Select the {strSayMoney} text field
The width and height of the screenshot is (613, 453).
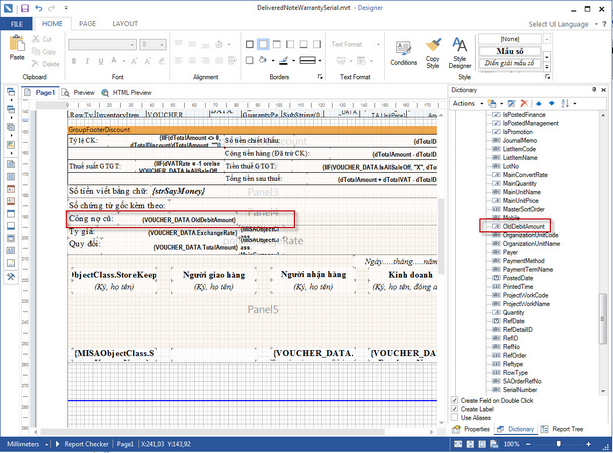click(178, 191)
